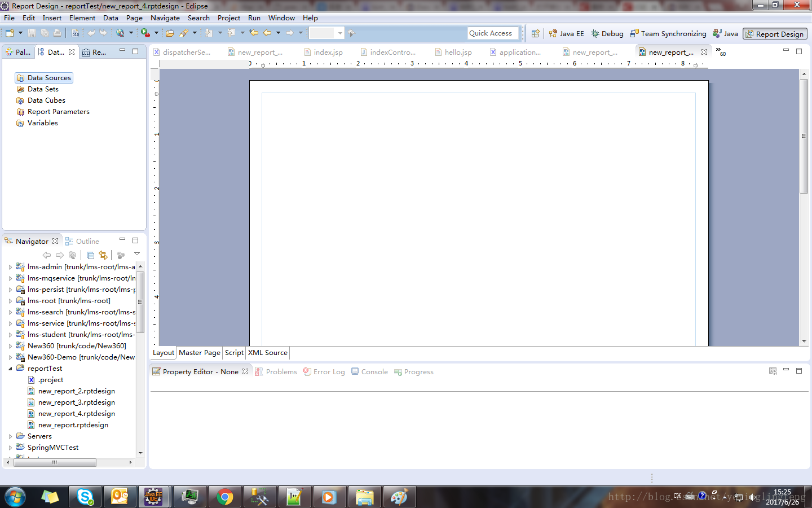812x508 pixels.
Task: Expand the lms-admin project
Action: click(x=10, y=267)
